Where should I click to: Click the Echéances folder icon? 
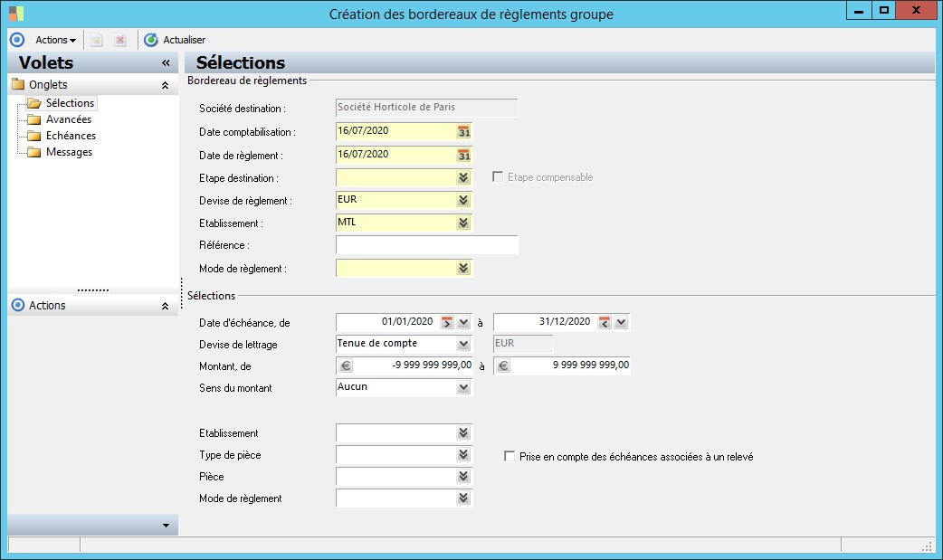(x=34, y=136)
